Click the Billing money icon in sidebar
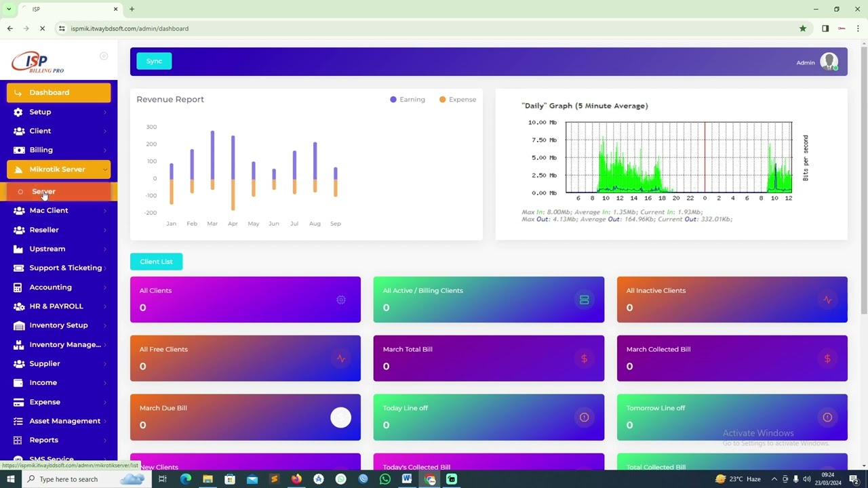The height and width of the screenshot is (488, 868). pos(18,150)
